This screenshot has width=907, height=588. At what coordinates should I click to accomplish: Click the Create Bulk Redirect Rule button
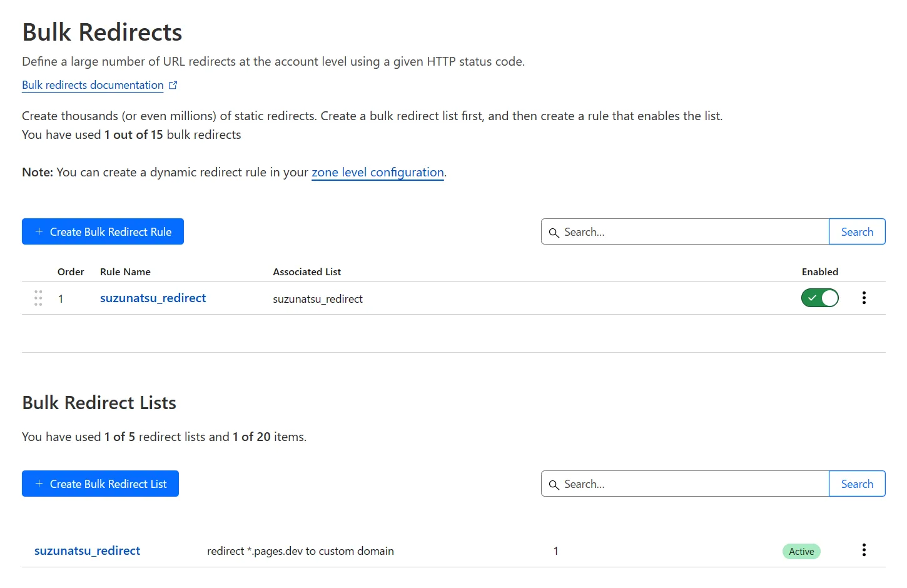tap(103, 231)
